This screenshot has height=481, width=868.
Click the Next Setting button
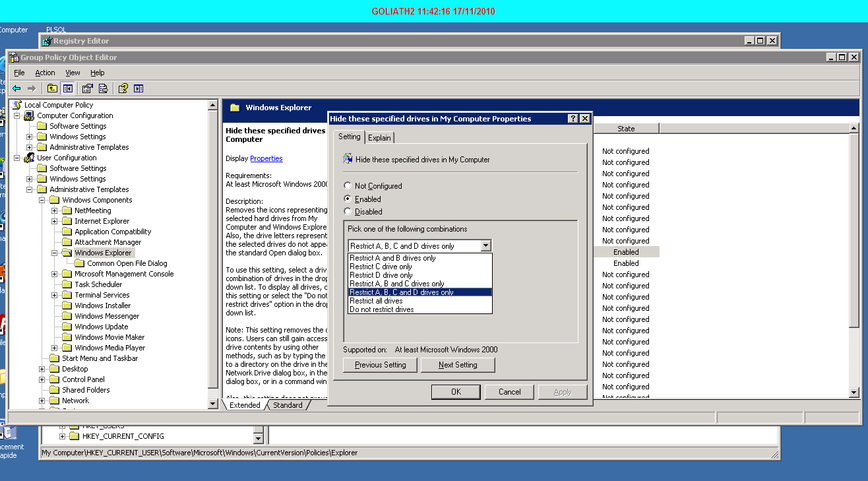click(x=457, y=365)
